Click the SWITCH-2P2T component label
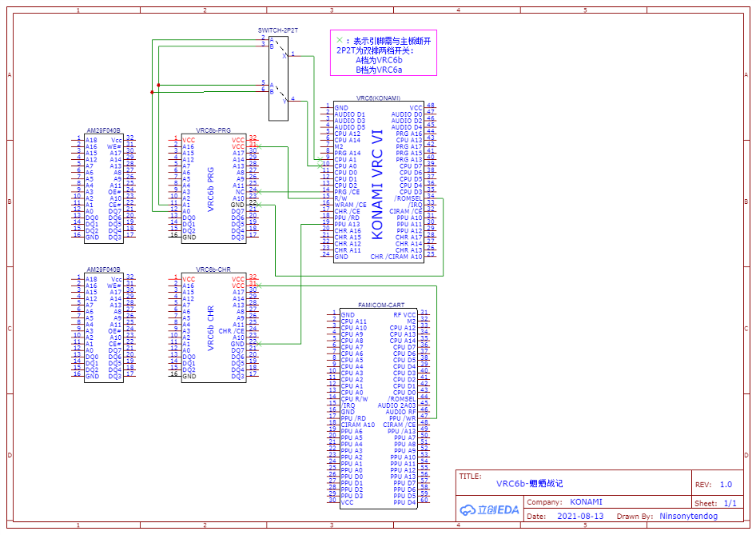 click(x=278, y=30)
